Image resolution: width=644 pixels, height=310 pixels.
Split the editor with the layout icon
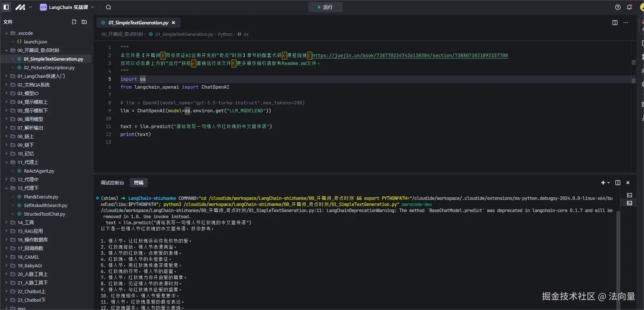coord(615,23)
